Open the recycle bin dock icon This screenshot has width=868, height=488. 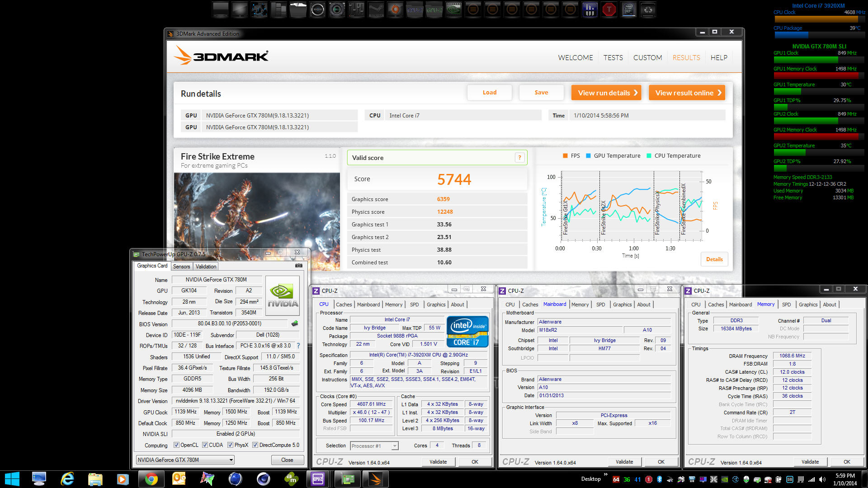(648, 9)
